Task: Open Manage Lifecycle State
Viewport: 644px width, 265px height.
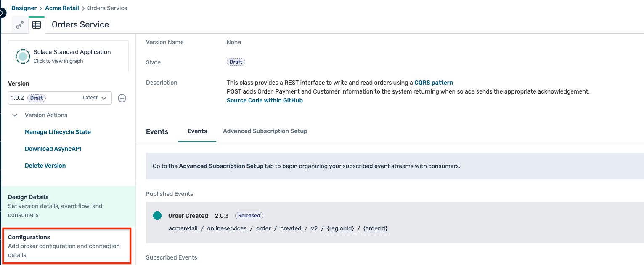Action: click(x=58, y=132)
